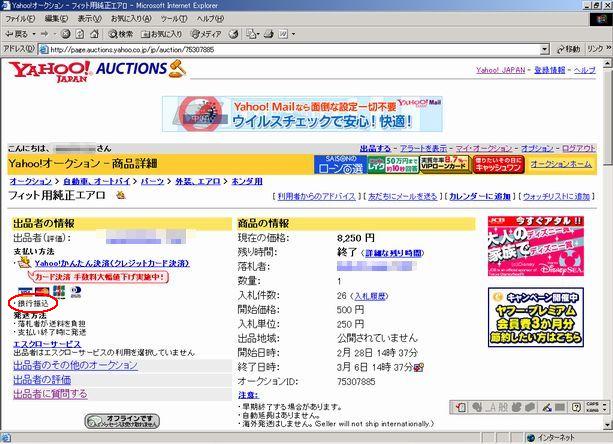Screen dimensions: 613x444
Task: Open the 表示(V) menu
Action: (89, 18)
